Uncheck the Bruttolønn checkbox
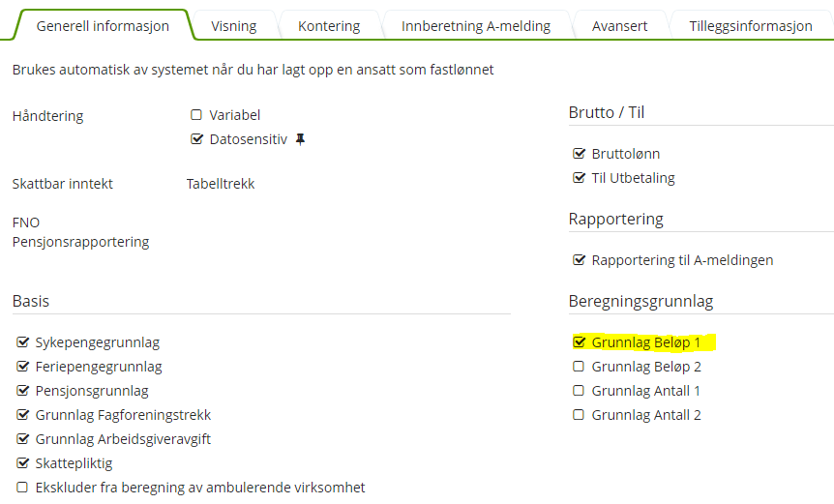This screenshot has width=834, height=504. click(x=579, y=154)
